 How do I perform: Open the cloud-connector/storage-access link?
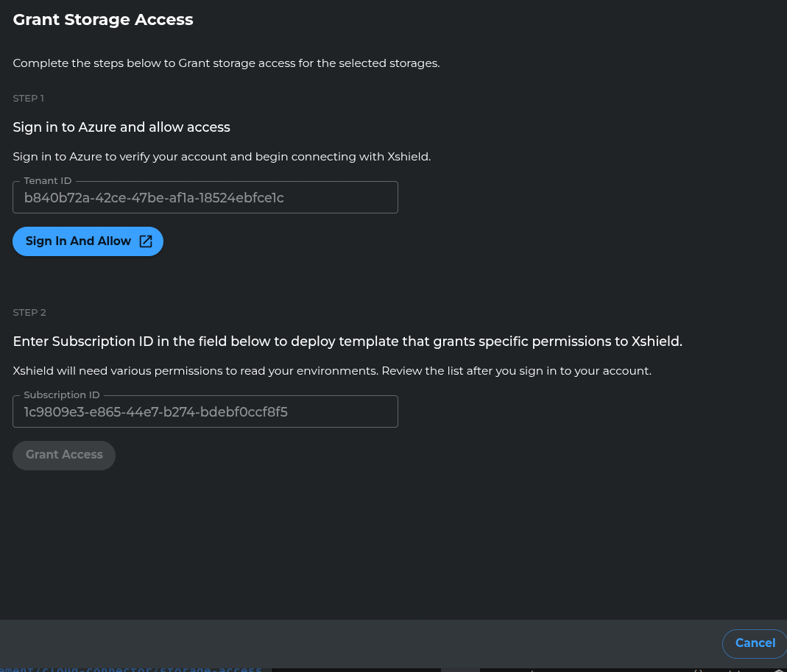click(131, 668)
